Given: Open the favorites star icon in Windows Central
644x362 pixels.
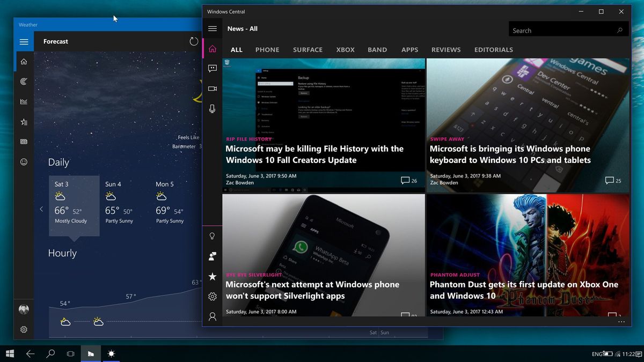Looking at the screenshot, I should pyautogui.click(x=212, y=276).
